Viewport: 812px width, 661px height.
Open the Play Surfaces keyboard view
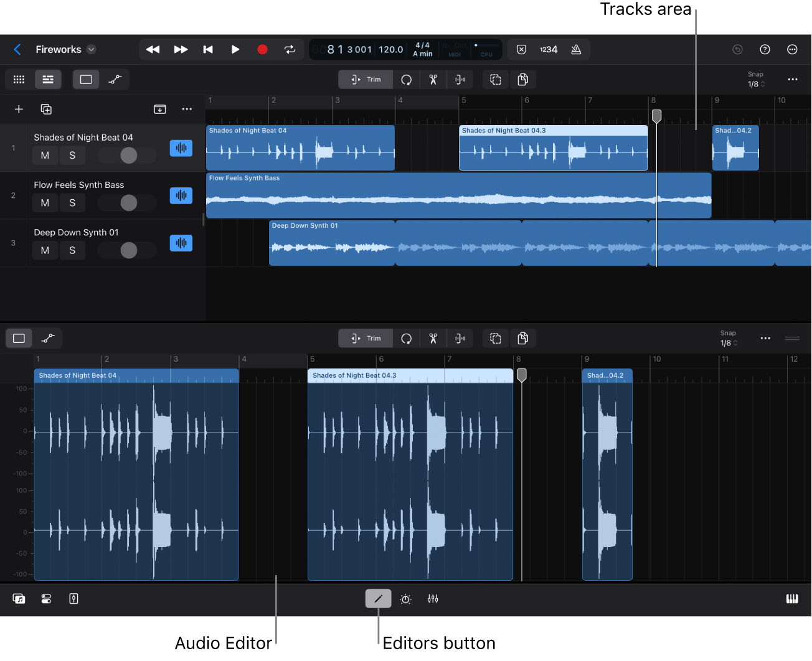(x=792, y=598)
